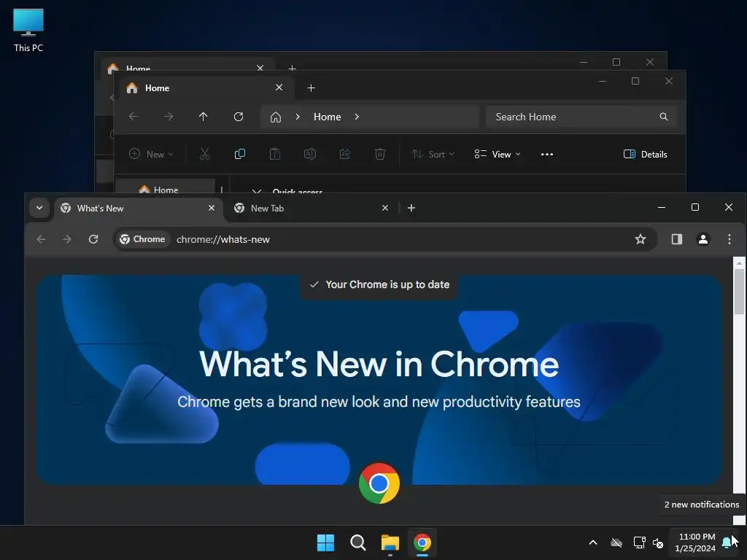Click the Search Home field
Image resolution: width=747 pixels, height=560 pixels.
click(581, 117)
